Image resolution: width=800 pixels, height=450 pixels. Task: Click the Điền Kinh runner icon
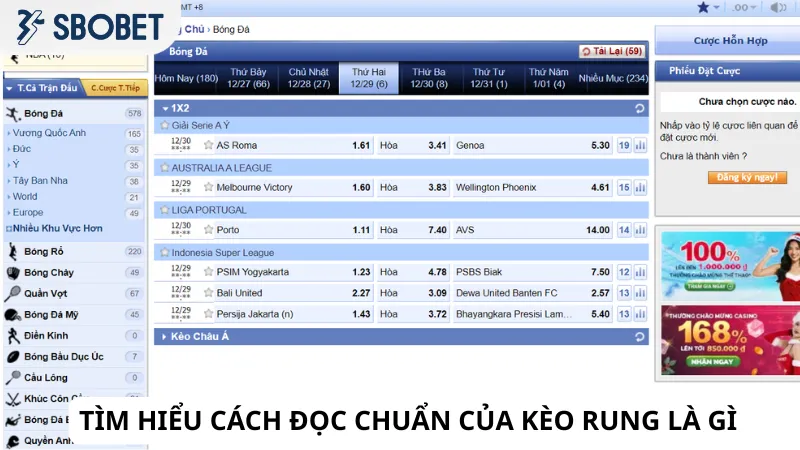point(13,336)
